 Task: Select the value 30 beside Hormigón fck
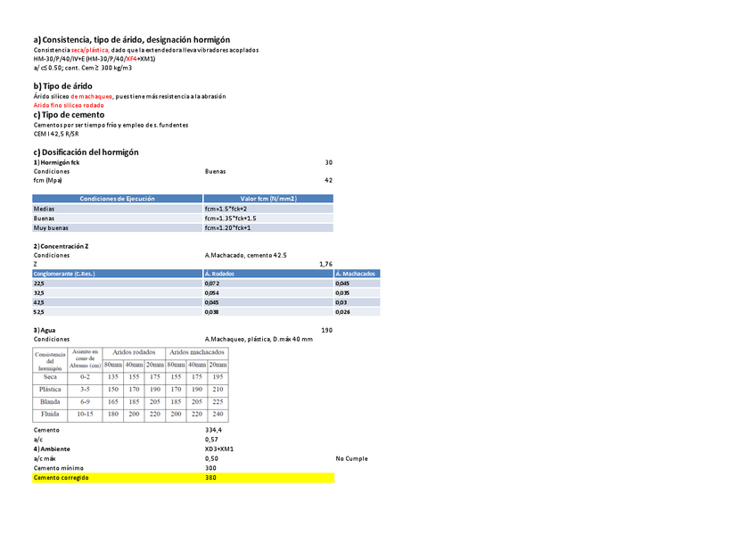329,162
